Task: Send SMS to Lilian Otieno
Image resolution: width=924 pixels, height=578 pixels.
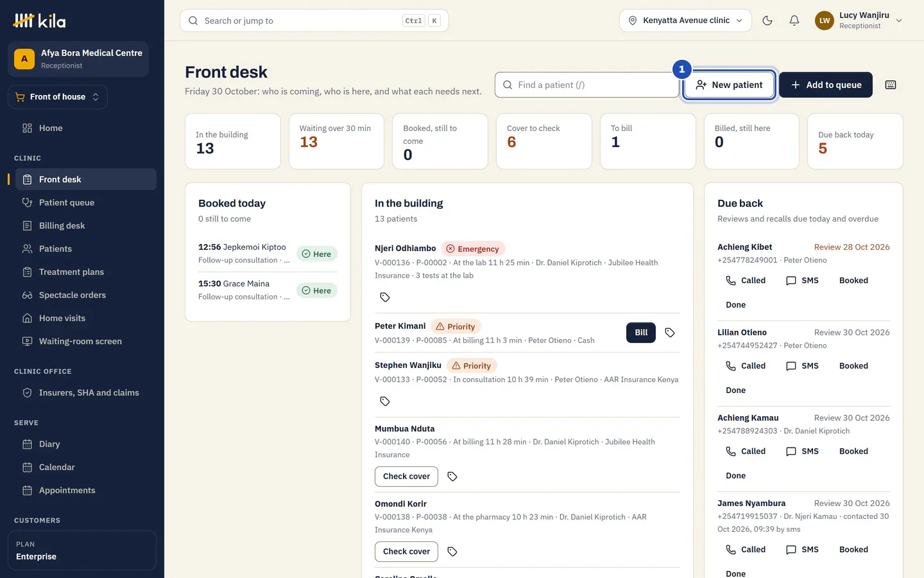Action: pos(803,366)
